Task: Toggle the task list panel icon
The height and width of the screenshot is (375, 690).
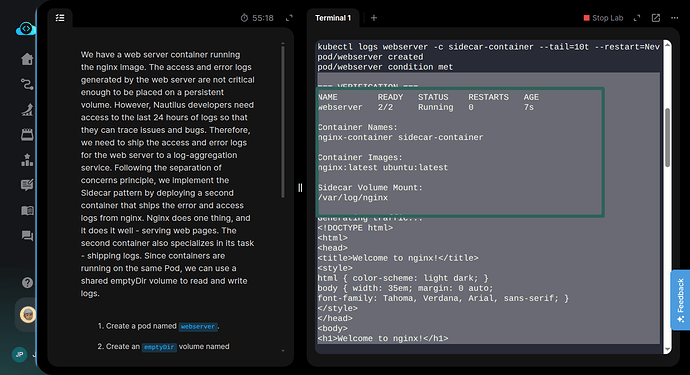Action: tap(60, 18)
